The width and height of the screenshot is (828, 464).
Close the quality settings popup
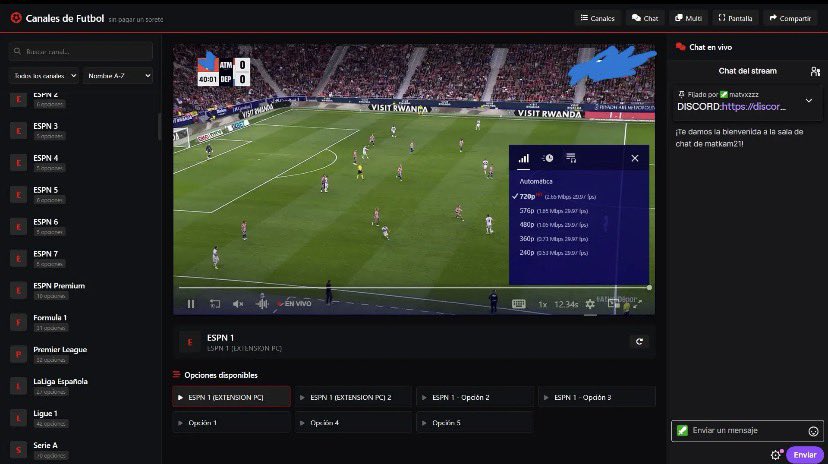click(x=635, y=158)
